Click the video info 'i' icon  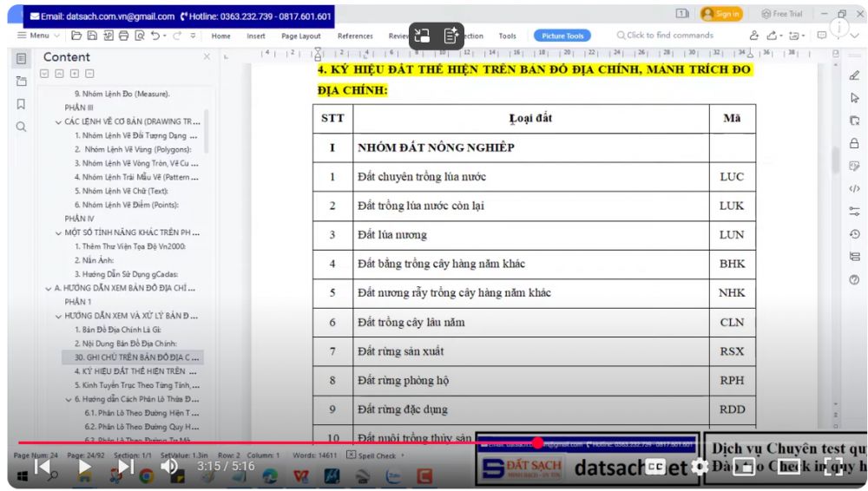pyautogui.click(x=839, y=27)
